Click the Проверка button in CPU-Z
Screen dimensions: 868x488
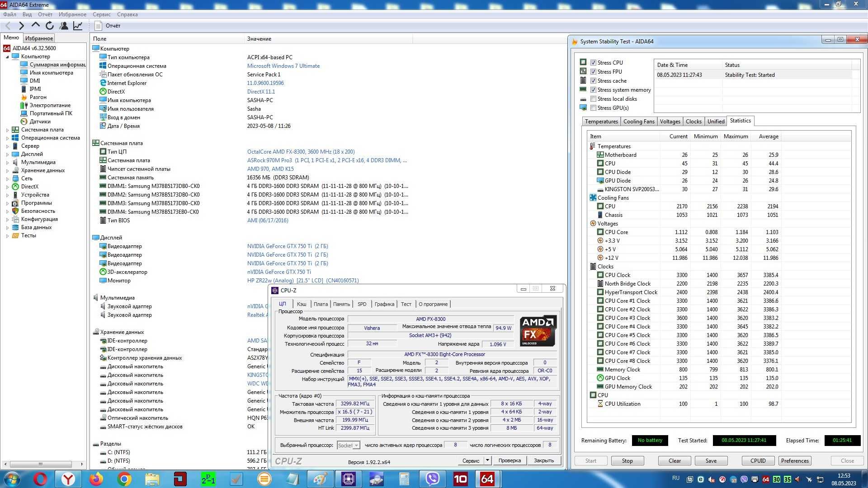coord(509,460)
